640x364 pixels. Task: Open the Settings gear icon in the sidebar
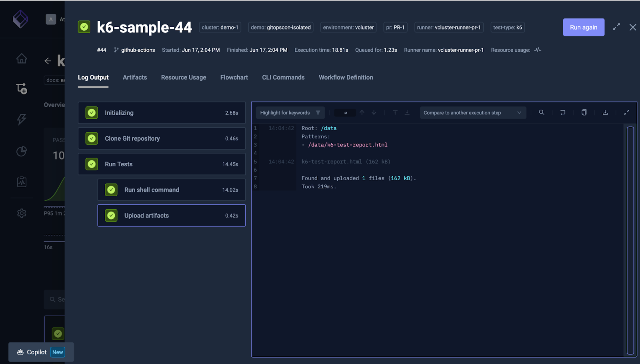coord(22,213)
